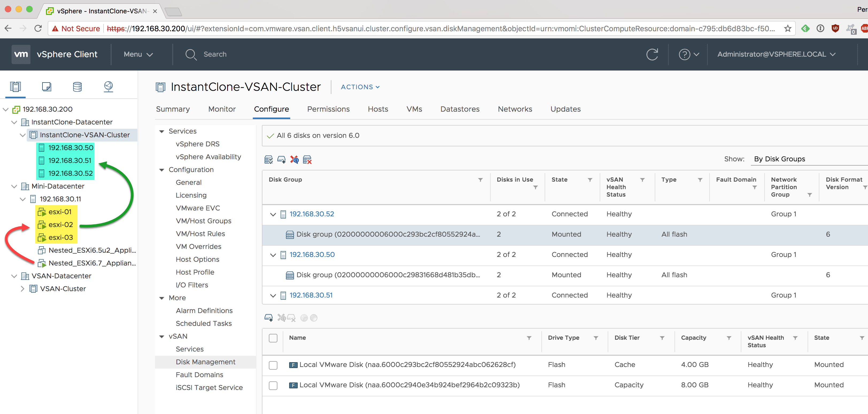Click the claim unused disks icon
Image resolution: width=868 pixels, height=414 pixels.
[268, 159]
